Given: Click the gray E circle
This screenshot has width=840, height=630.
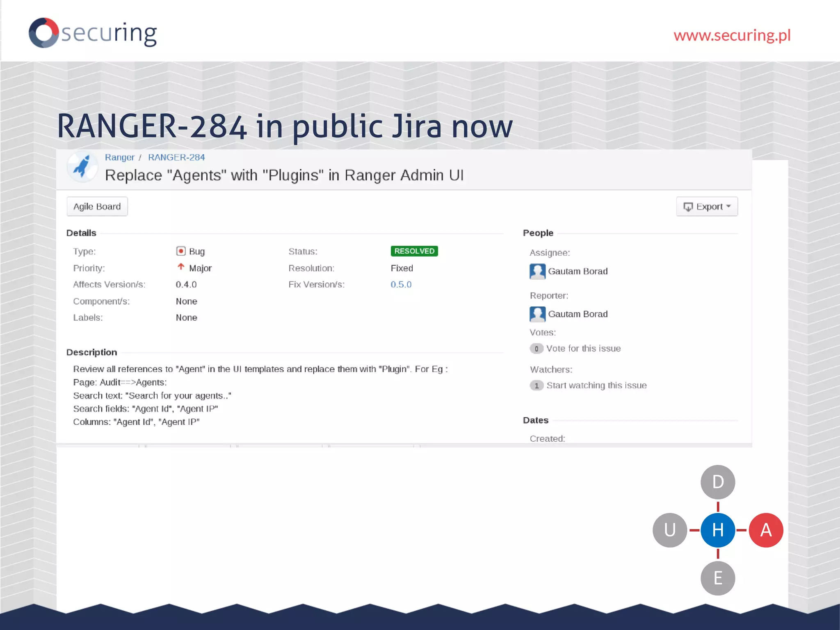Looking at the screenshot, I should pos(718,578).
